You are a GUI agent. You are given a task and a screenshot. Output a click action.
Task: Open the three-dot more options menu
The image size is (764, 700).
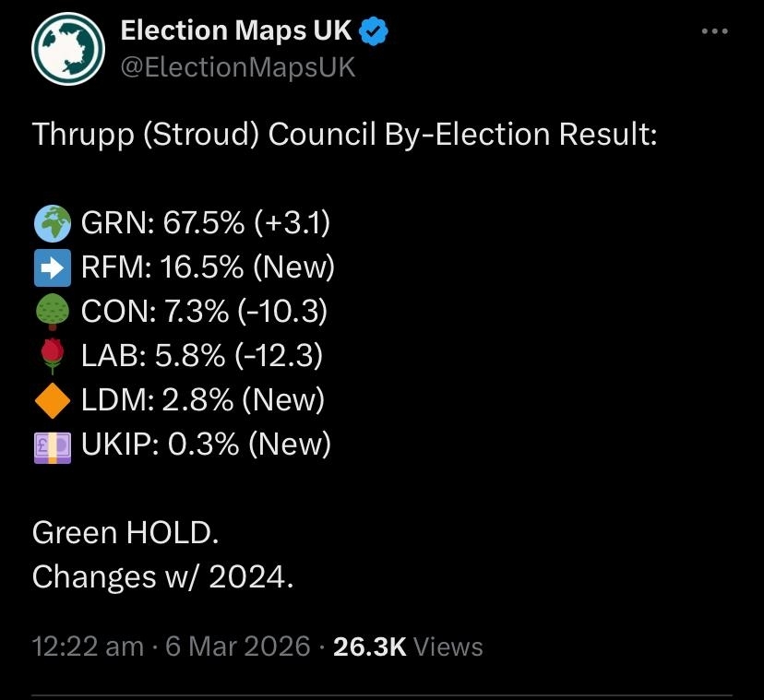[715, 30]
